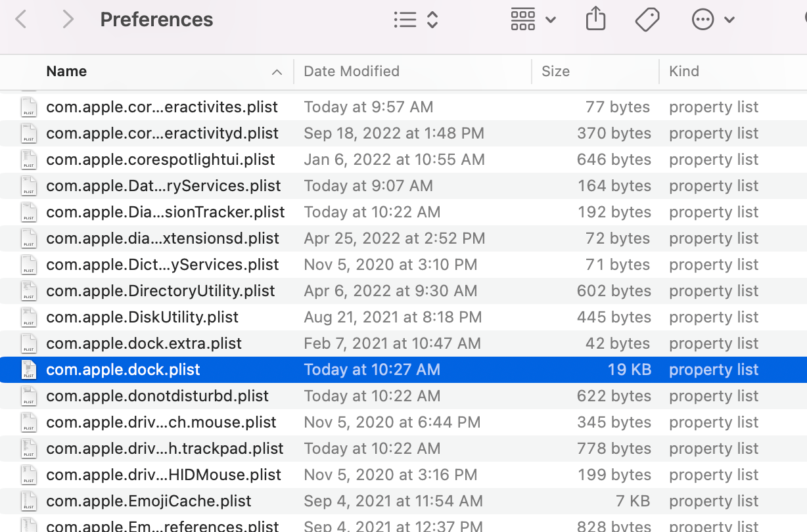807x532 pixels.
Task: Open the list view switcher control
Action: pos(416,20)
